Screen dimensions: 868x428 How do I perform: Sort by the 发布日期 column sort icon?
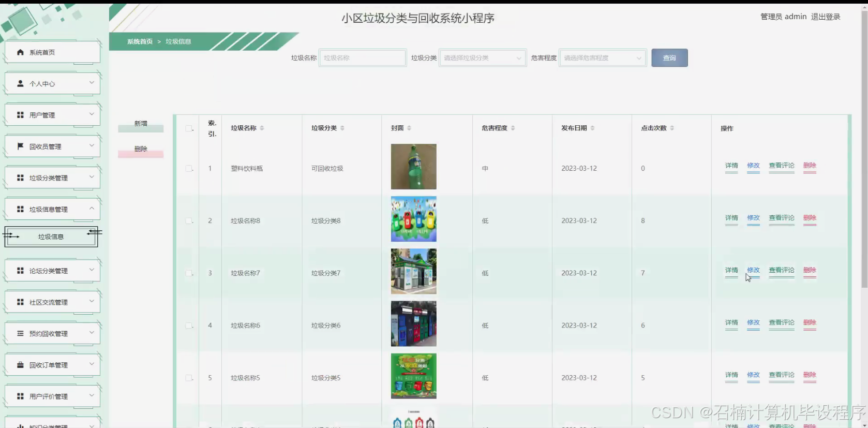(x=592, y=128)
